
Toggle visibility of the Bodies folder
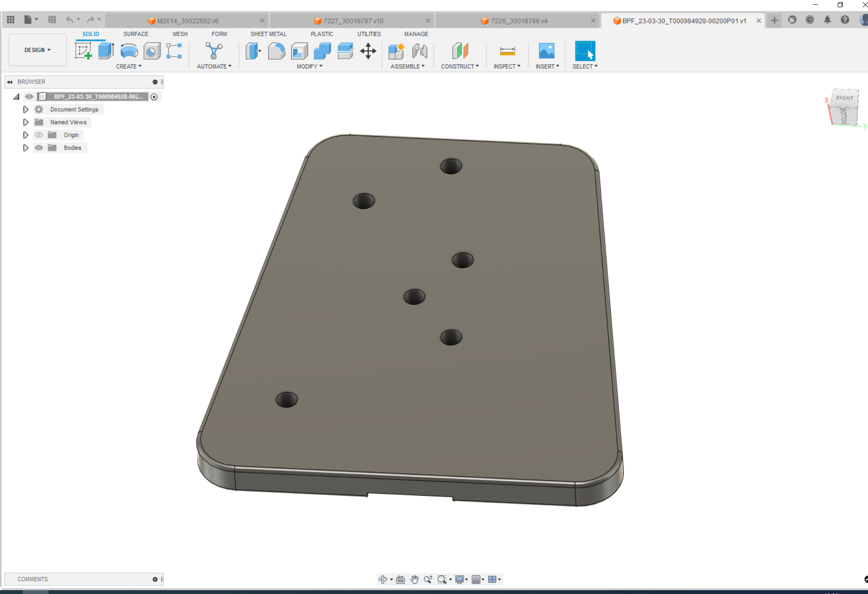(x=39, y=148)
